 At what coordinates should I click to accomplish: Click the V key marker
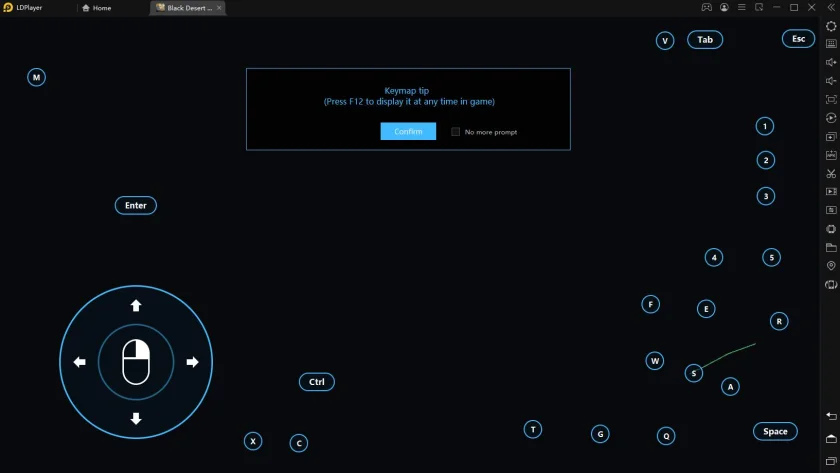(x=665, y=41)
